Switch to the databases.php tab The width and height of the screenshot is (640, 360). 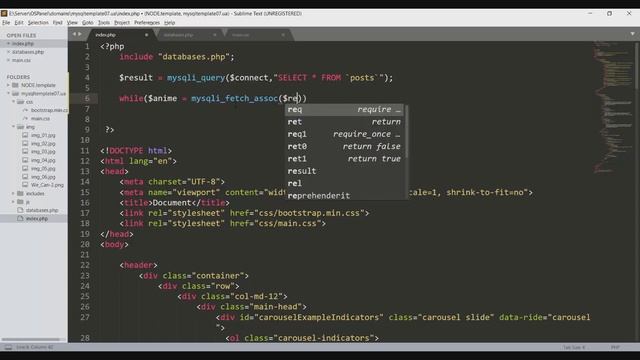click(x=188, y=35)
